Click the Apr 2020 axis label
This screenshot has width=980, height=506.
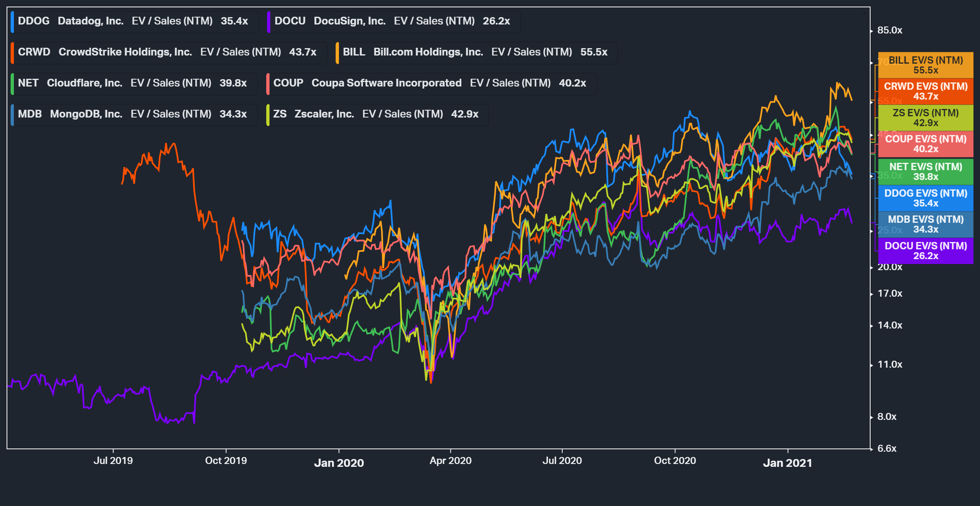pos(450,461)
